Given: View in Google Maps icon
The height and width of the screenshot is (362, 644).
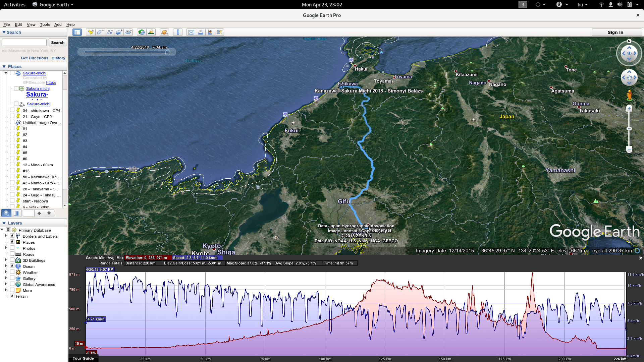Looking at the screenshot, I should click(219, 32).
